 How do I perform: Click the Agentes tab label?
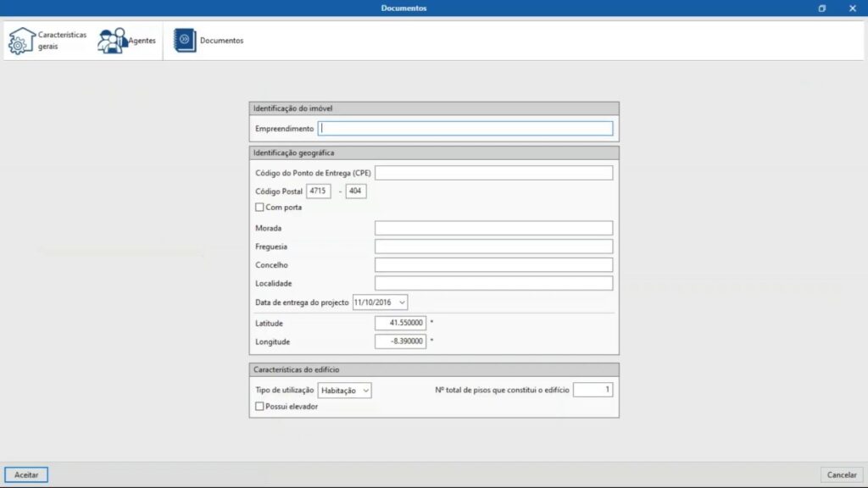click(x=142, y=41)
